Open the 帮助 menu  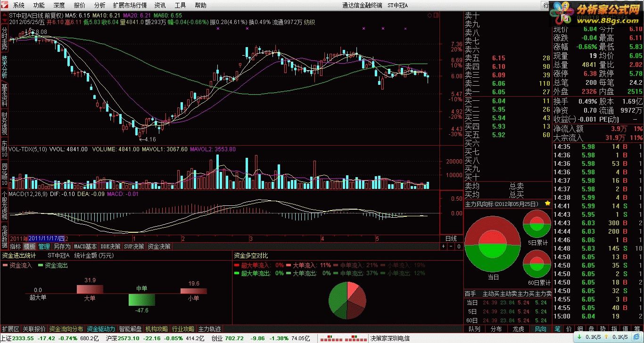[x=201, y=6]
